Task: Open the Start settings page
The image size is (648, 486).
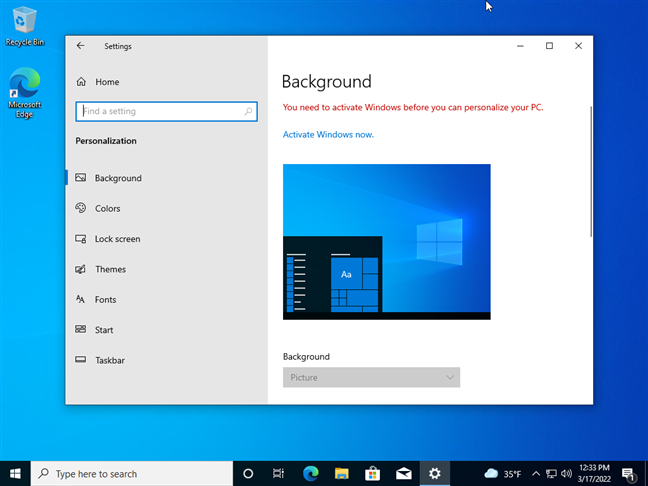Action: pyautogui.click(x=104, y=330)
